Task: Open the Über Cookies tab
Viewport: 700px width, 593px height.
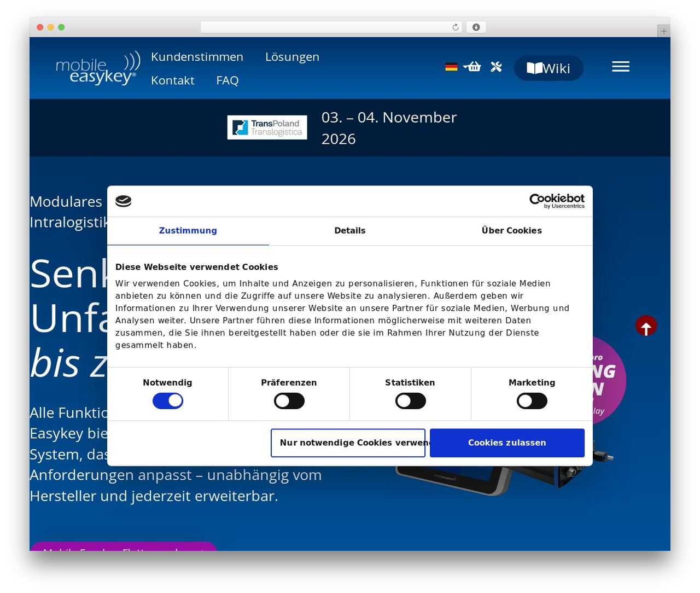Action: 512,231
